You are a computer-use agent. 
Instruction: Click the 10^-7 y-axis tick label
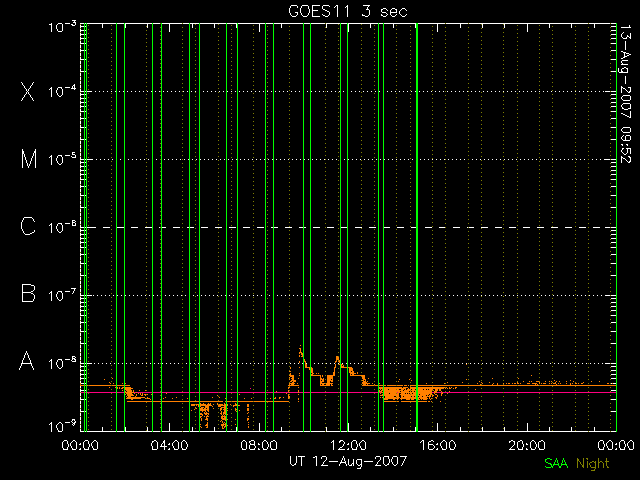coord(62,295)
